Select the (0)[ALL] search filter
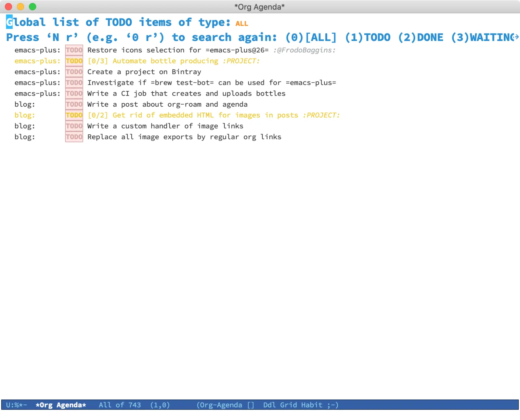The width and height of the screenshot is (520, 420). coord(311,37)
